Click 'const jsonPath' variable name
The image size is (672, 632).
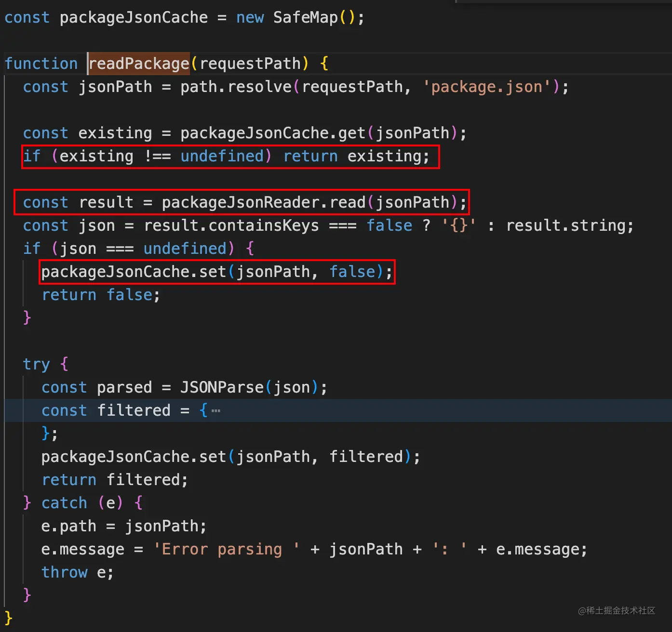coord(115,87)
